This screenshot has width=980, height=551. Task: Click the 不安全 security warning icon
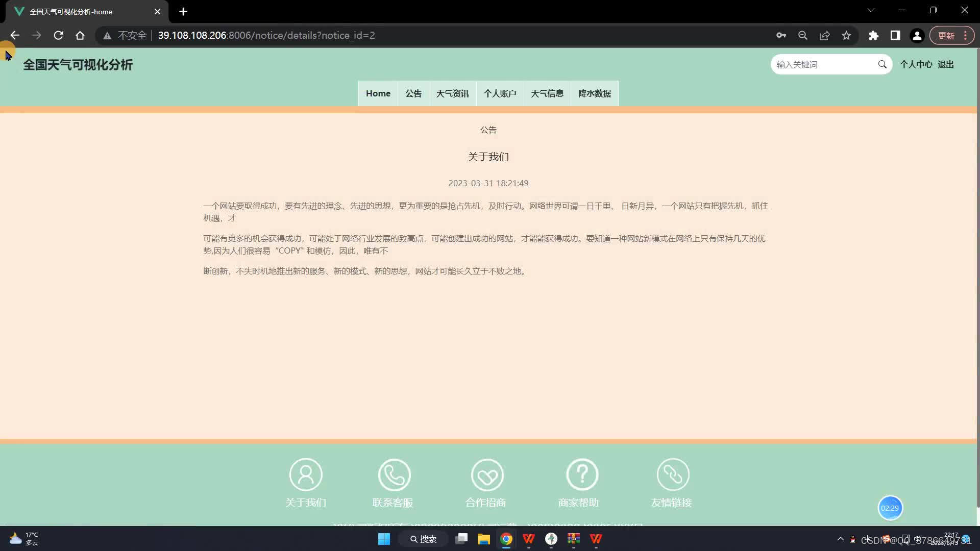click(x=107, y=35)
